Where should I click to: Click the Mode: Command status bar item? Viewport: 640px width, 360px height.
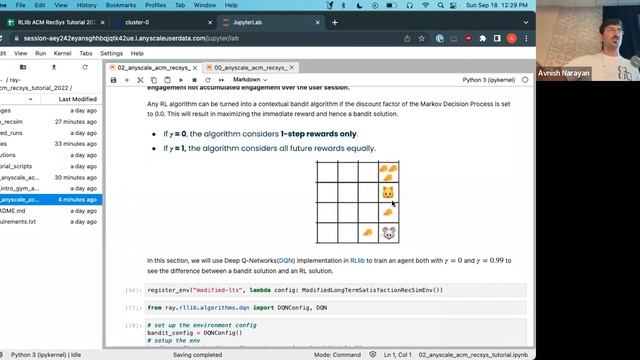(337, 355)
